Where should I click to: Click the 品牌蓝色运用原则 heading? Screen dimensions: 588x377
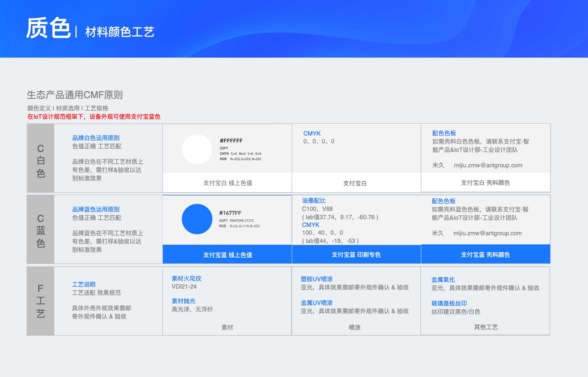pos(96,209)
